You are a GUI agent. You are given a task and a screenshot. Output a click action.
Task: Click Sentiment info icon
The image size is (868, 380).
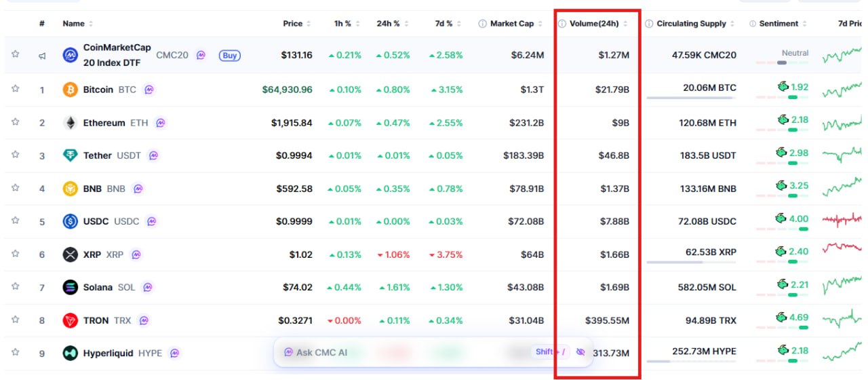pyautogui.click(x=753, y=24)
